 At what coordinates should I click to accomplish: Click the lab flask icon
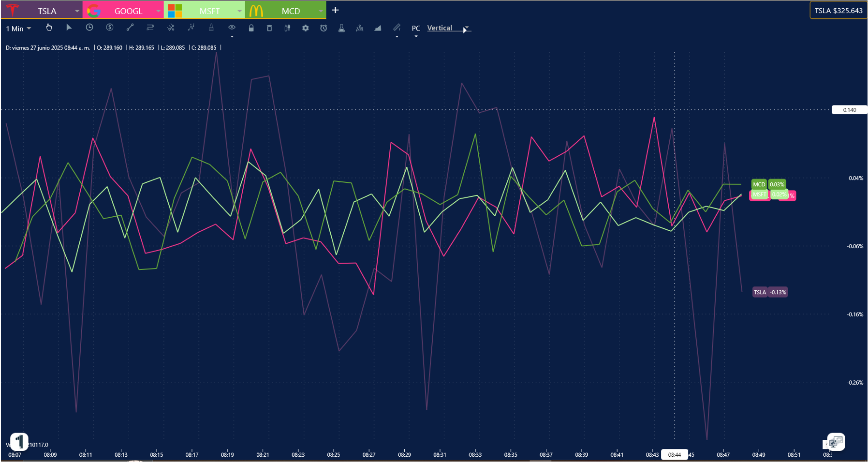[341, 28]
